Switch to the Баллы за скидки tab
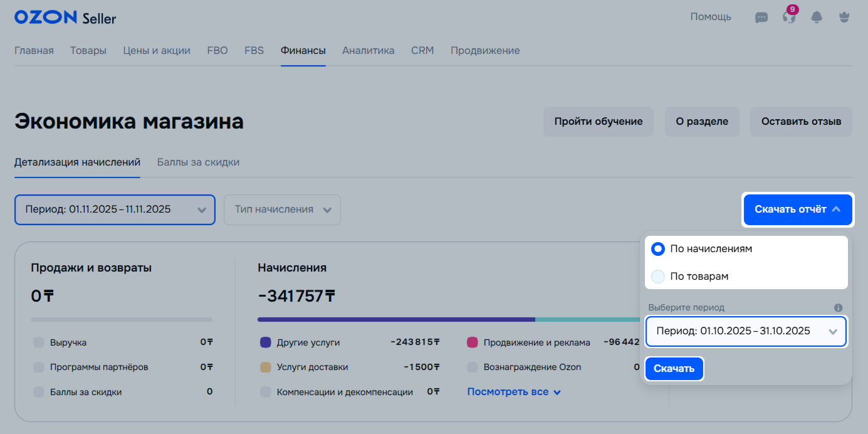Viewport: 868px width, 434px height. pos(198,162)
